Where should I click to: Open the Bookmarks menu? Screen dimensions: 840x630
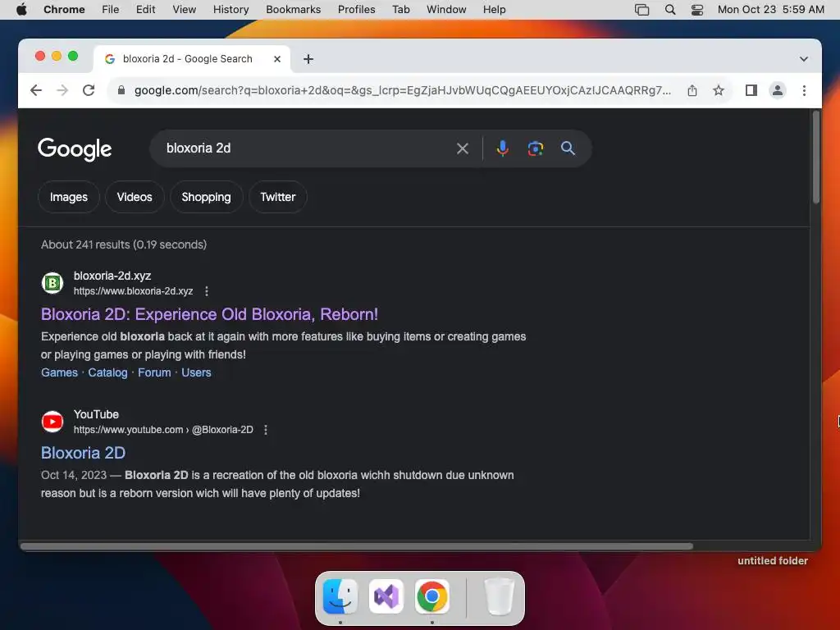(293, 10)
